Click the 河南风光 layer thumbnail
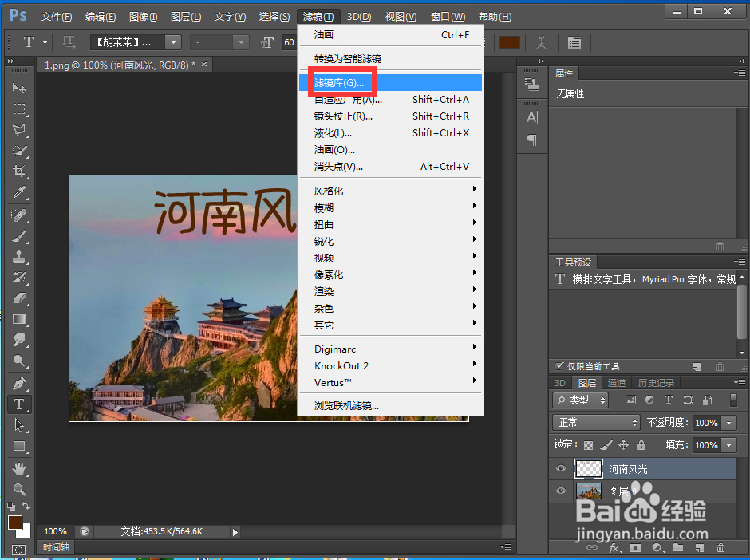This screenshot has height=560, width=750. click(x=588, y=468)
